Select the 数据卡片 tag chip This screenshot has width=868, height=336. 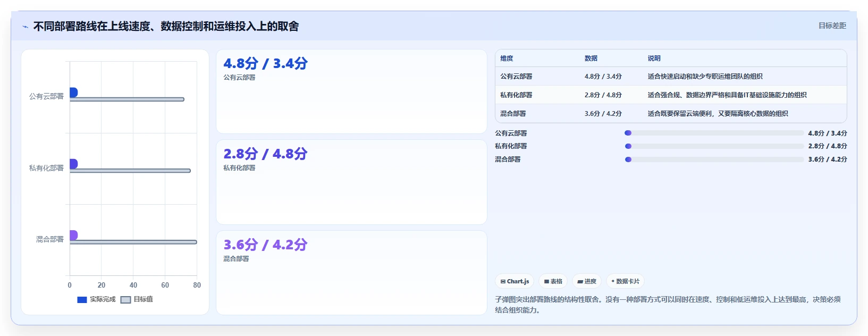click(625, 281)
